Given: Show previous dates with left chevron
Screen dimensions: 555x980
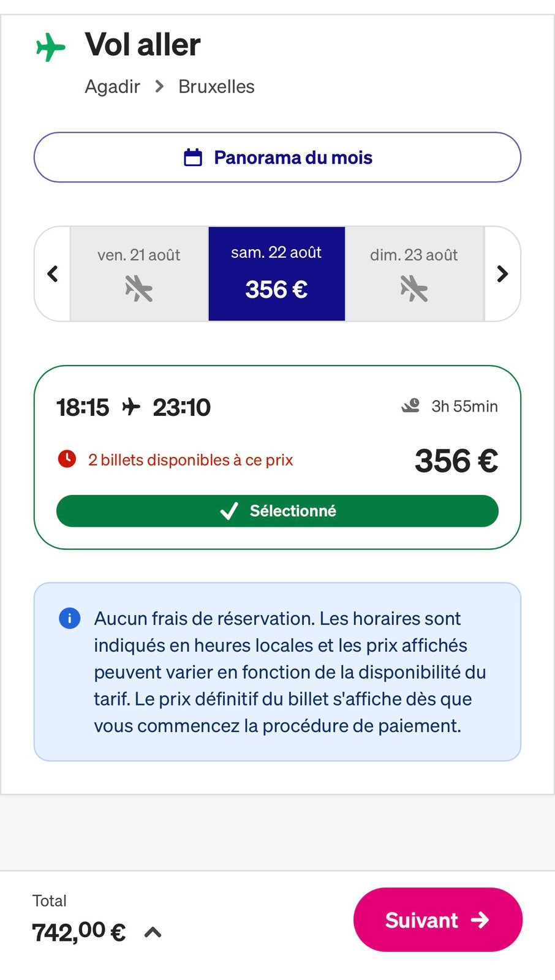Looking at the screenshot, I should click(x=53, y=274).
